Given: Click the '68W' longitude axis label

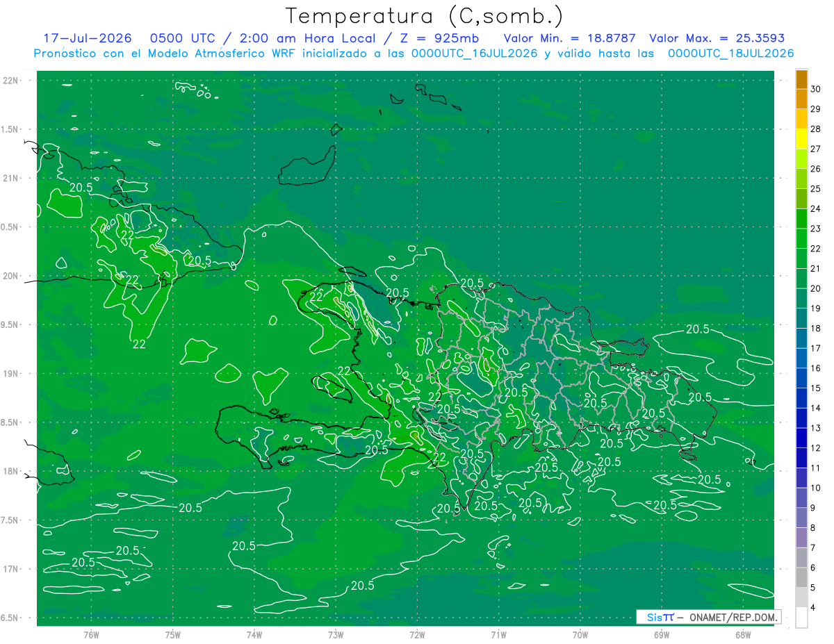Looking at the screenshot, I should tap(743, 634).
